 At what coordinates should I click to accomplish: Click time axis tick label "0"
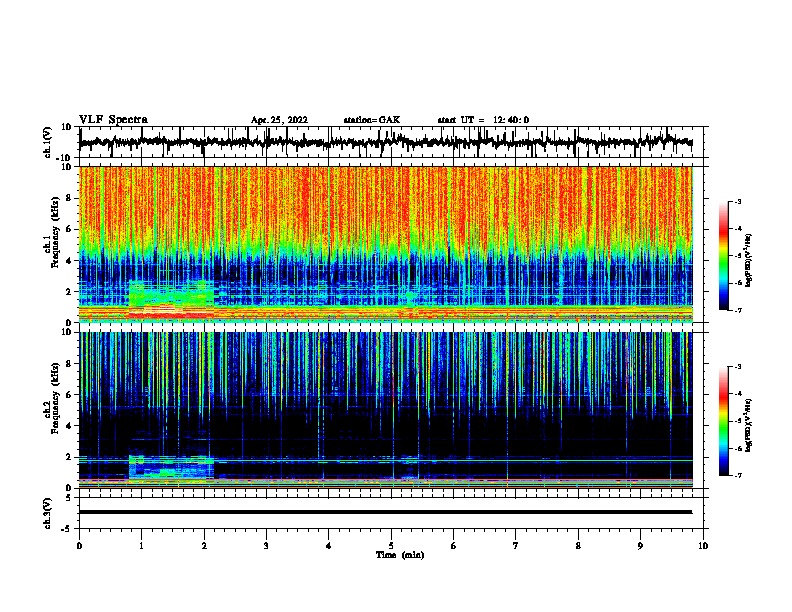79,545
